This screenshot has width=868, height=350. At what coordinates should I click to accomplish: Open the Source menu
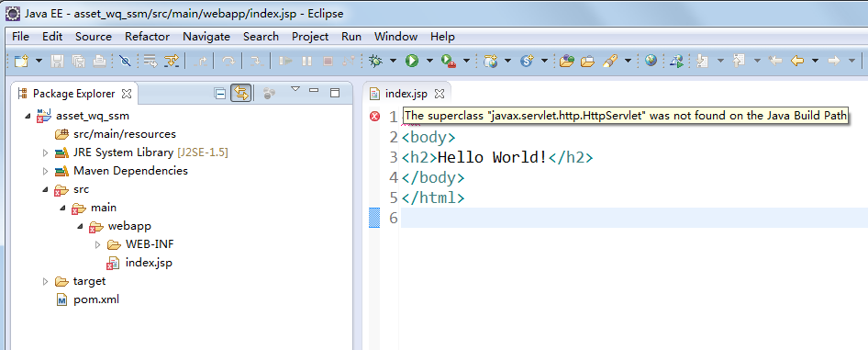pos(94,37)
